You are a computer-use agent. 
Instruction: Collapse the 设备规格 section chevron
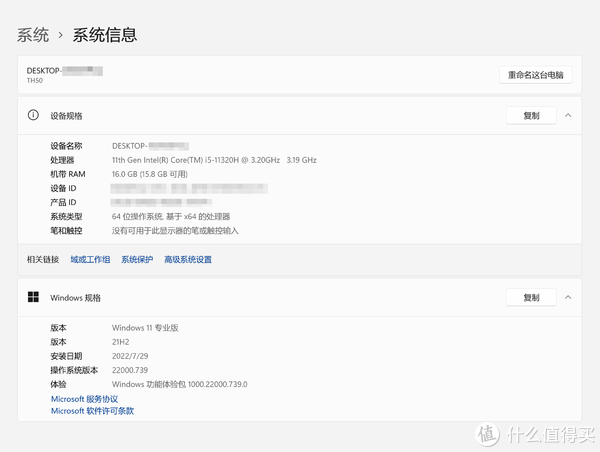[x=568, y=115]
